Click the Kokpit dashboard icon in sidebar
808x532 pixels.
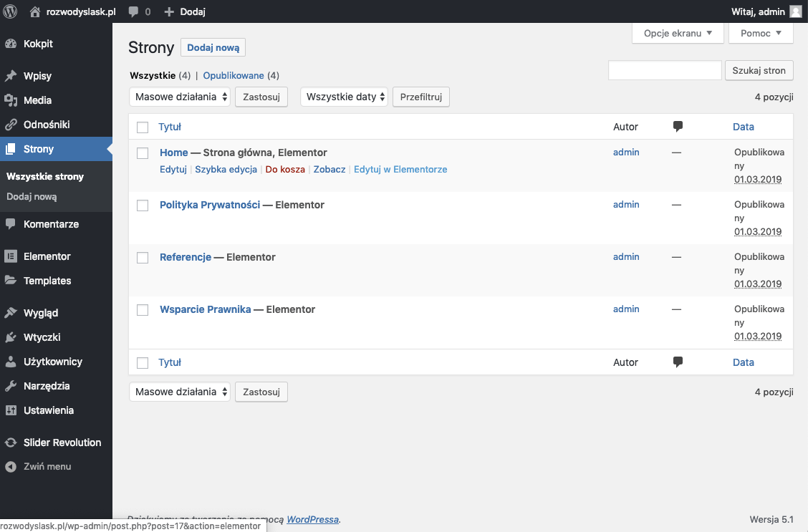pos(11,44)
